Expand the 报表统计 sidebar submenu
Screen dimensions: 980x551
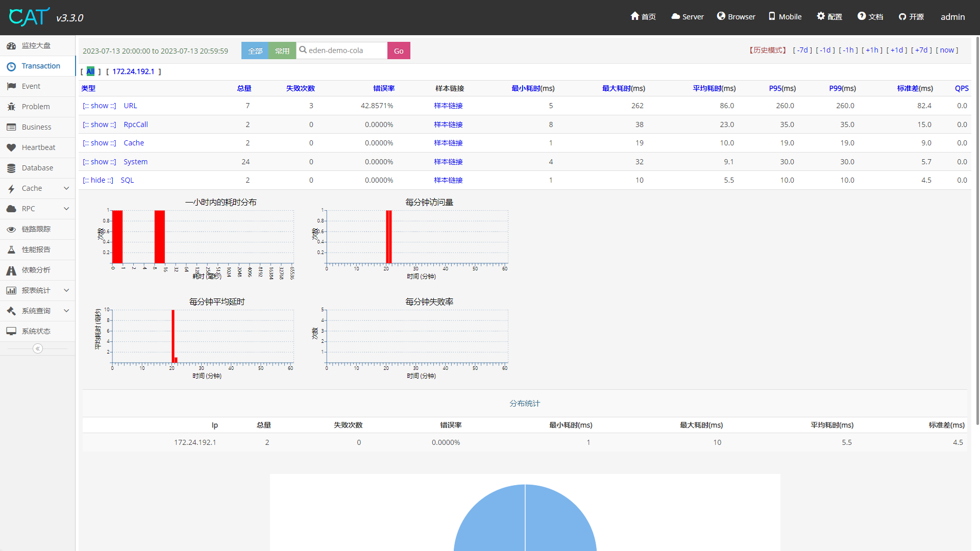tap(66, 290)
